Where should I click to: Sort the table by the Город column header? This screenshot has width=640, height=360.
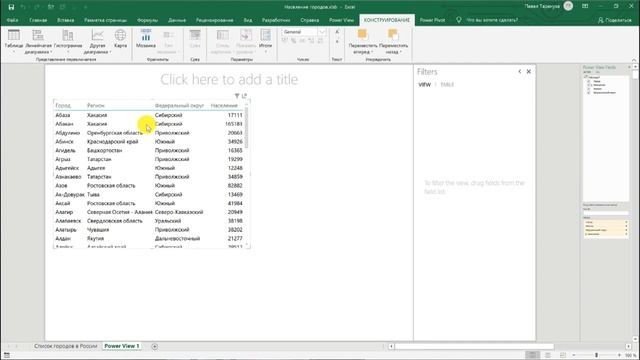63,105
